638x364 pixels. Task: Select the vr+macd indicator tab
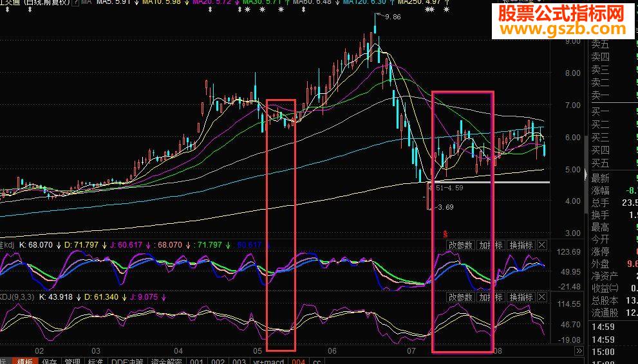point(268,361)
